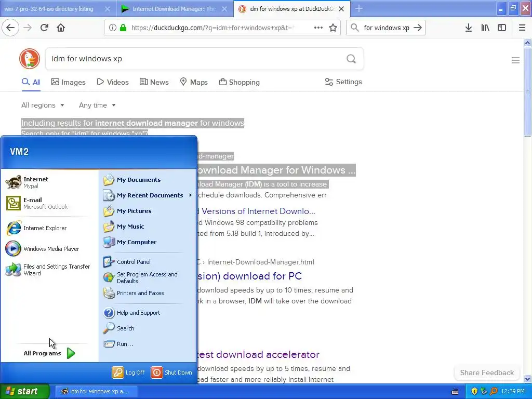Click the taskbar 'idm for windows xp' window button
532x399 pixels.
(x=96, y=391)
